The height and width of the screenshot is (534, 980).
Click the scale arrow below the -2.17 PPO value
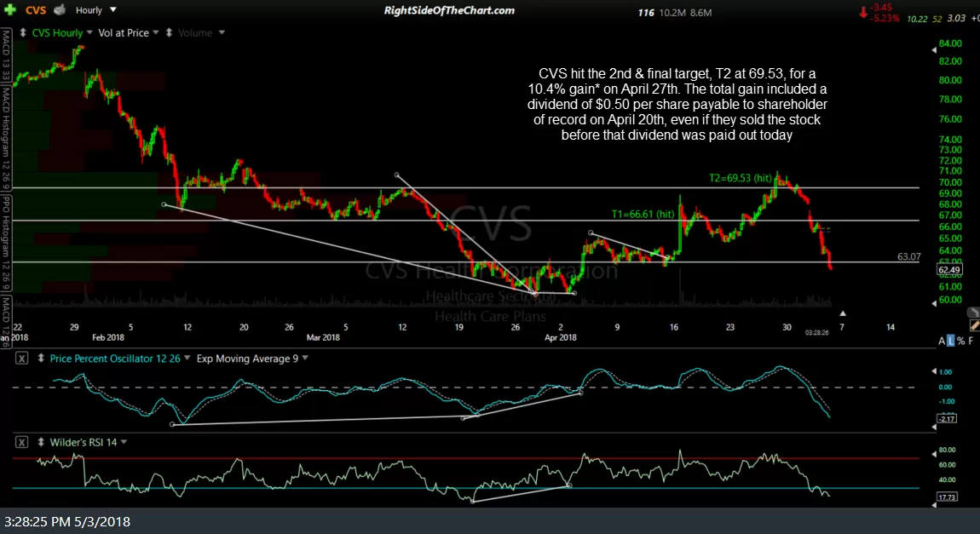934,428
